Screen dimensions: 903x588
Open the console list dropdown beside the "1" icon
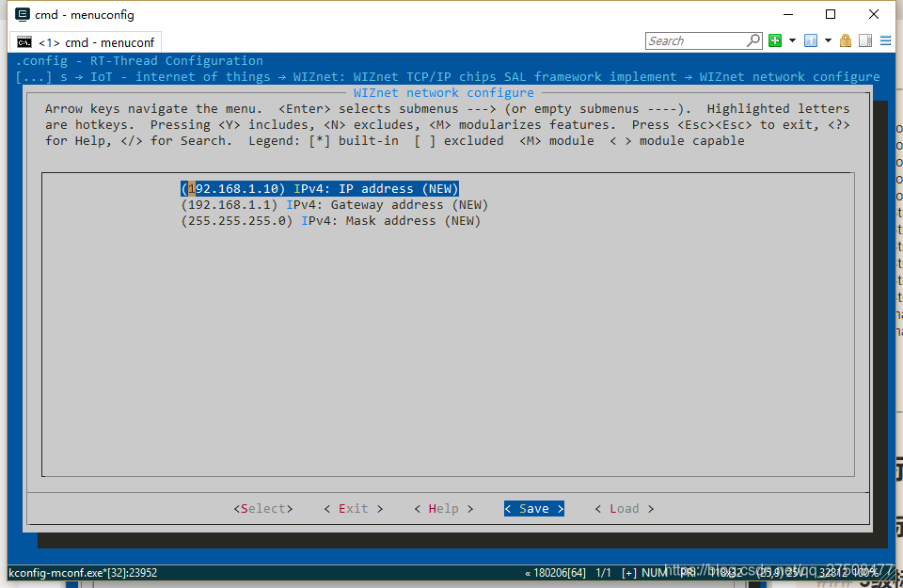[x=828, y=40]
